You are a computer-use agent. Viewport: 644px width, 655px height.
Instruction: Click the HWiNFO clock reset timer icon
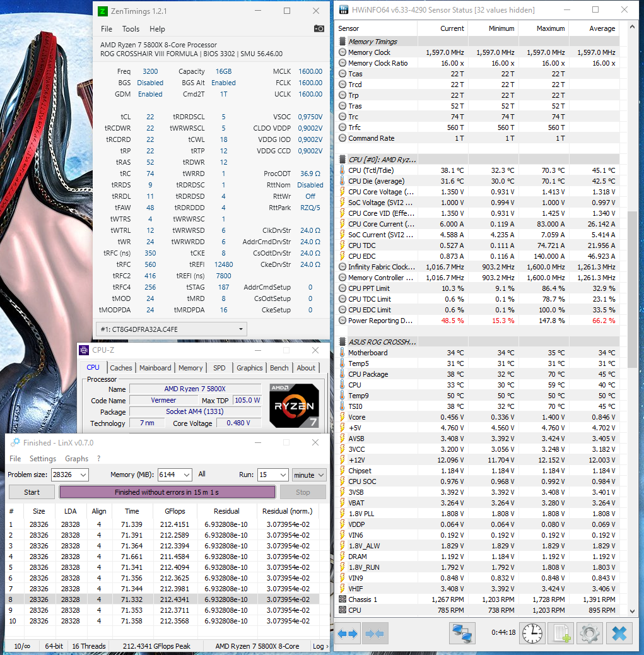coord(532,634)
